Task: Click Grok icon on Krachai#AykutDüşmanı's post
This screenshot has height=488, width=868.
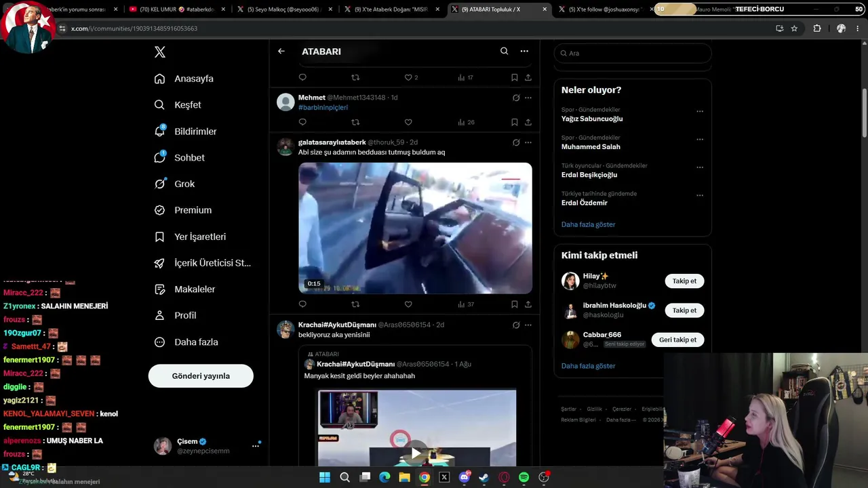Action: (516, 325)
